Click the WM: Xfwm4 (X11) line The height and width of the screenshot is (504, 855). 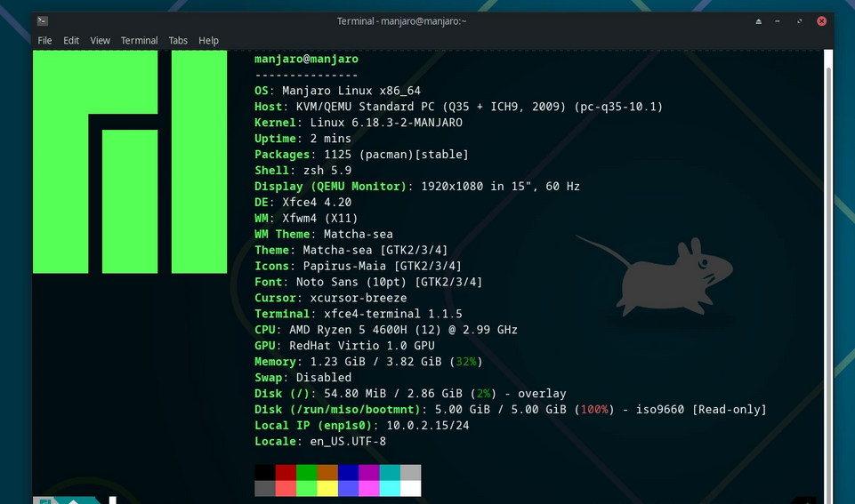(306, 218)
